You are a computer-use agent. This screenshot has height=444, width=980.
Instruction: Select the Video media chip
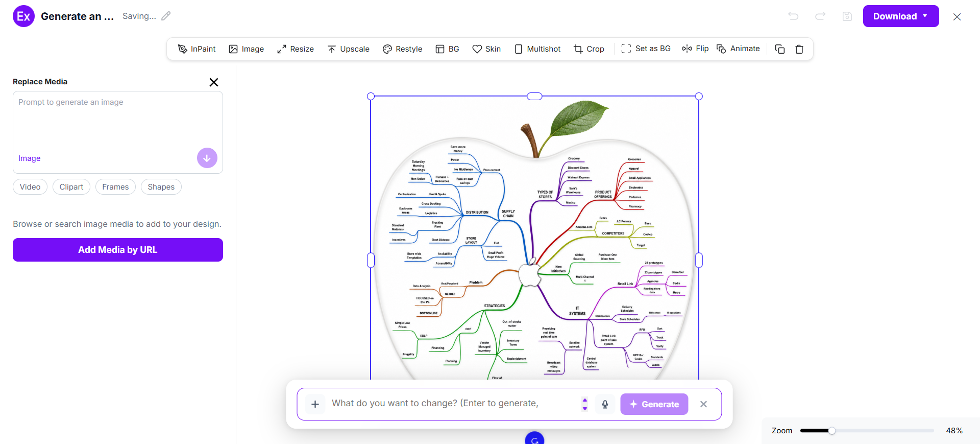[x=30, y=187]
